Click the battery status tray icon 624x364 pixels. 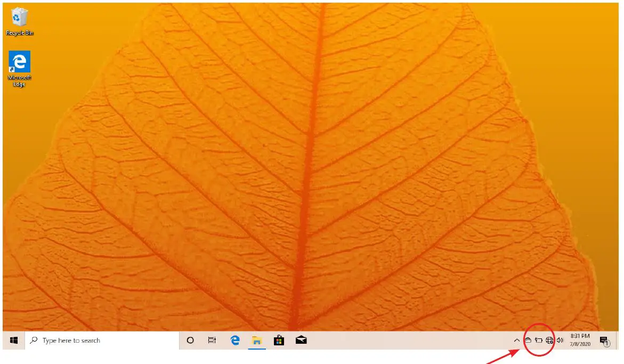click(x=539, y=341)
